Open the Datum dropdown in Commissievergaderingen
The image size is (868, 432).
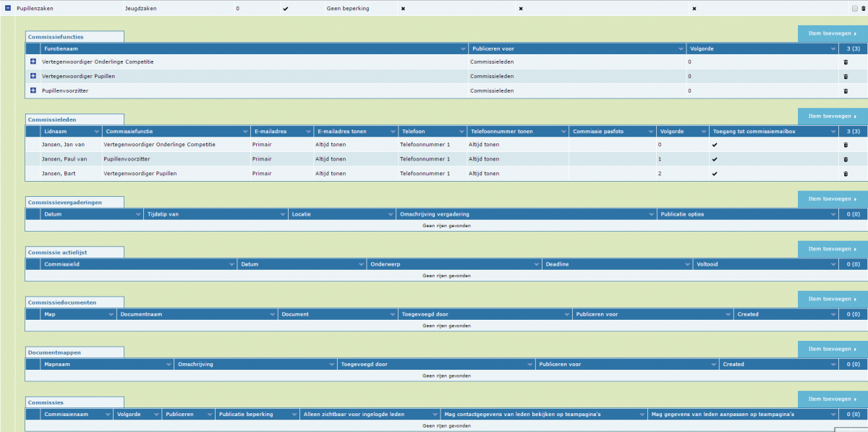coord(137,214)
